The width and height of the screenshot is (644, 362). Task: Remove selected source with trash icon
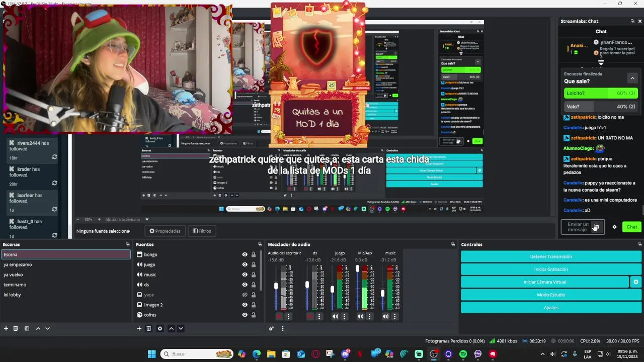point(148,328)
